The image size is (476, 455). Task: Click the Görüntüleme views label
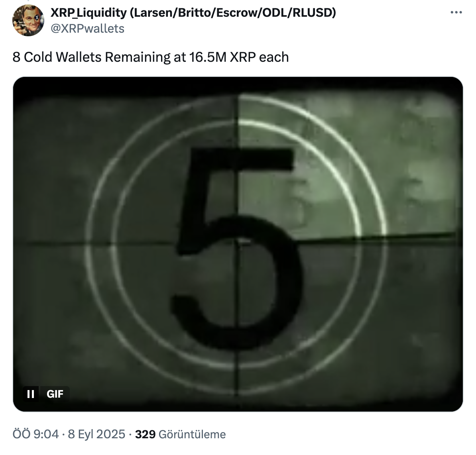pyautogui.click(x=192, y=434)
